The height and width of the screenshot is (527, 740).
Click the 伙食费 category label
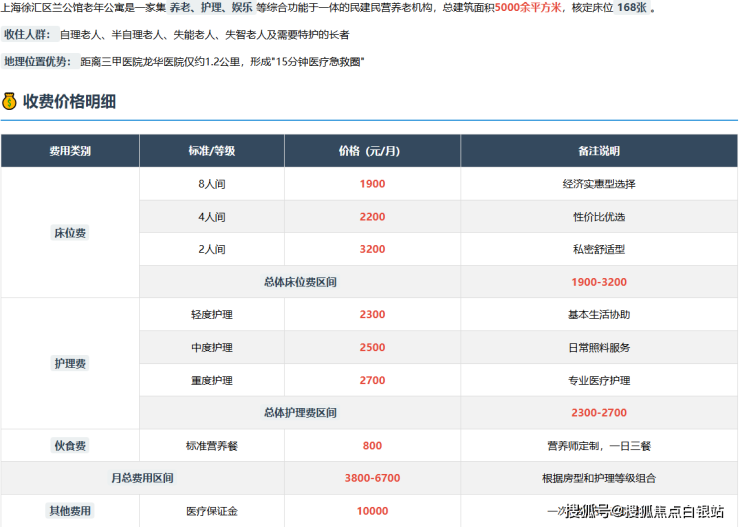click(70, 446)
